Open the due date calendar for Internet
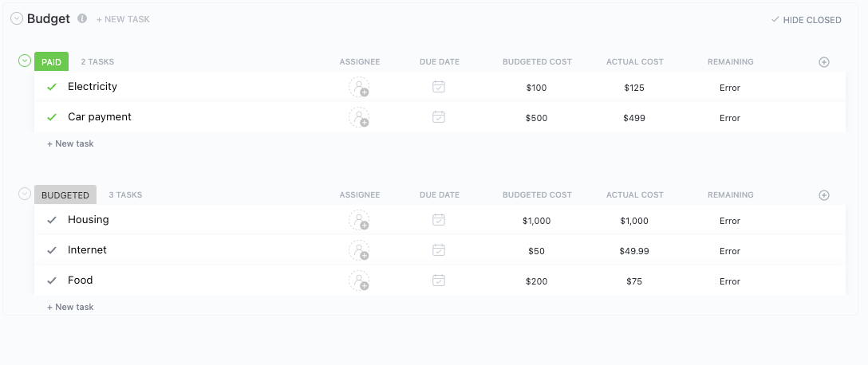The height and width of the screenshot is (365, 868). coord(439,250)
